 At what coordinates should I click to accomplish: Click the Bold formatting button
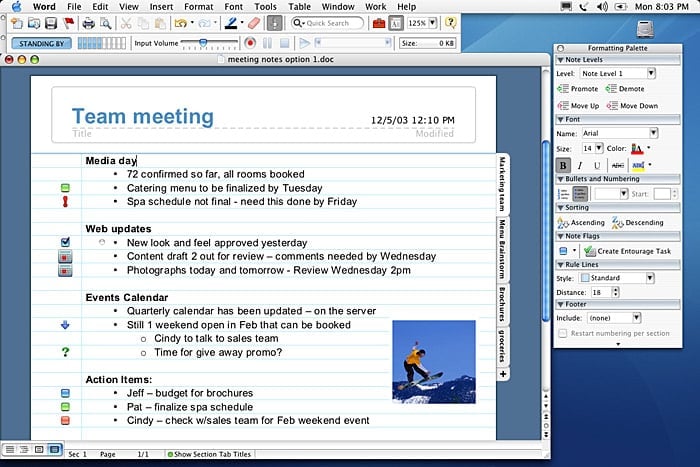[x=563, y=165]
